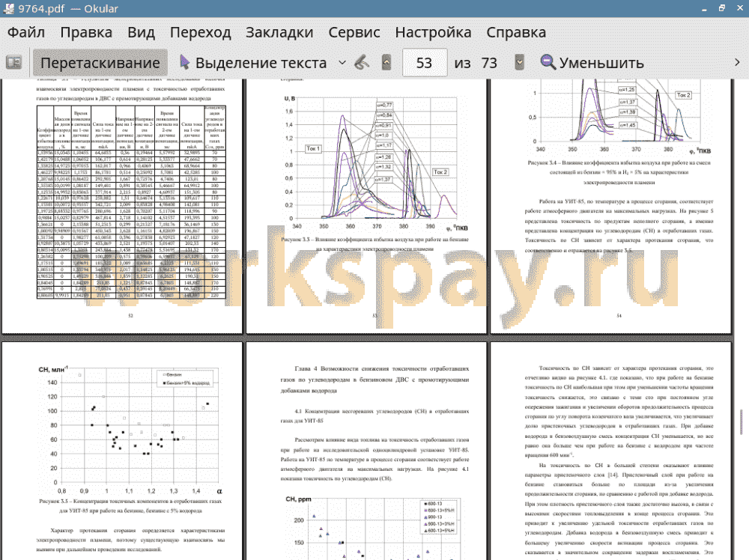Image resolution: width=749 pixels, height=560 pixels.
Task: Open the Справка menu
Action: click(x=516, y=32)
